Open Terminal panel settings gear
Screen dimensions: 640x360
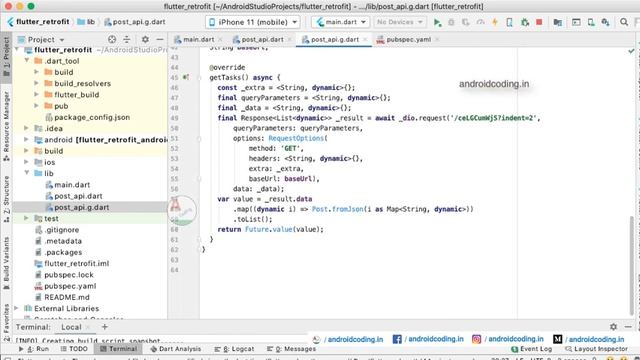pyautogui.click(x=613, y=327)
